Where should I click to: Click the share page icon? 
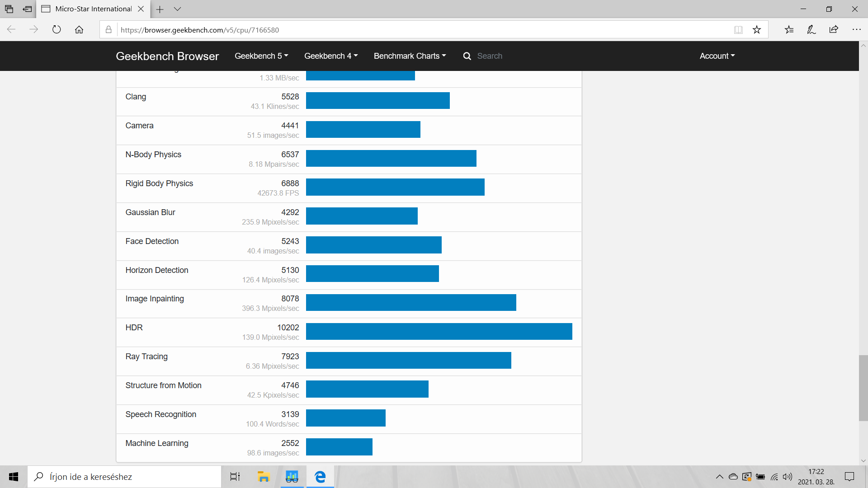(834, 30)
